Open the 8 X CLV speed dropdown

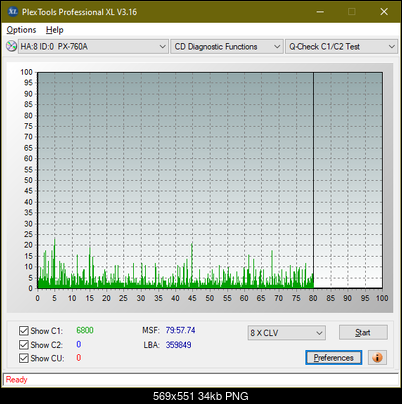tap(287, 333)
